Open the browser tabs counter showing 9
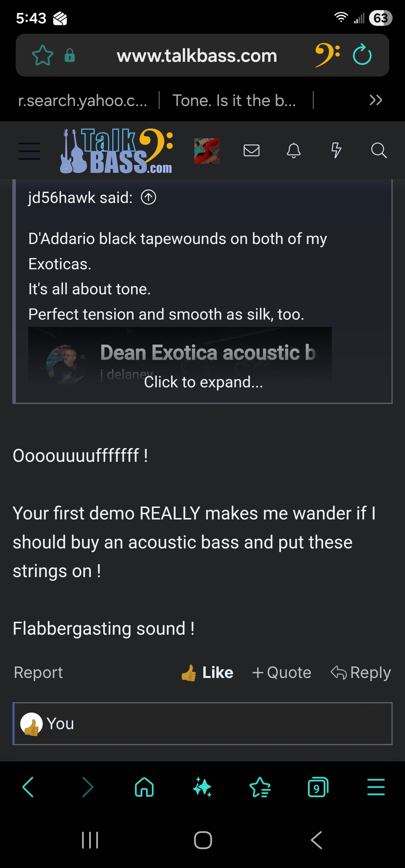405x868 pixels. [318, 787]
